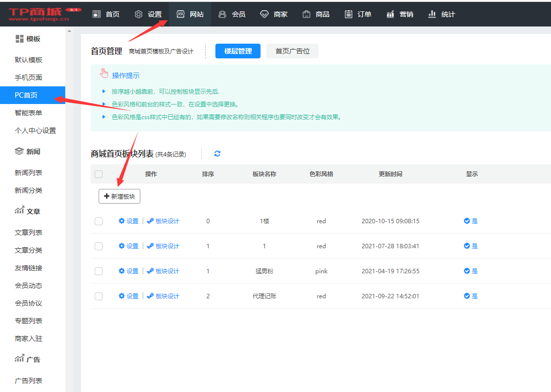Click the pink 色彩风格 value of 猛男粉
Screen dimensions: 551x392
(321, 271)
